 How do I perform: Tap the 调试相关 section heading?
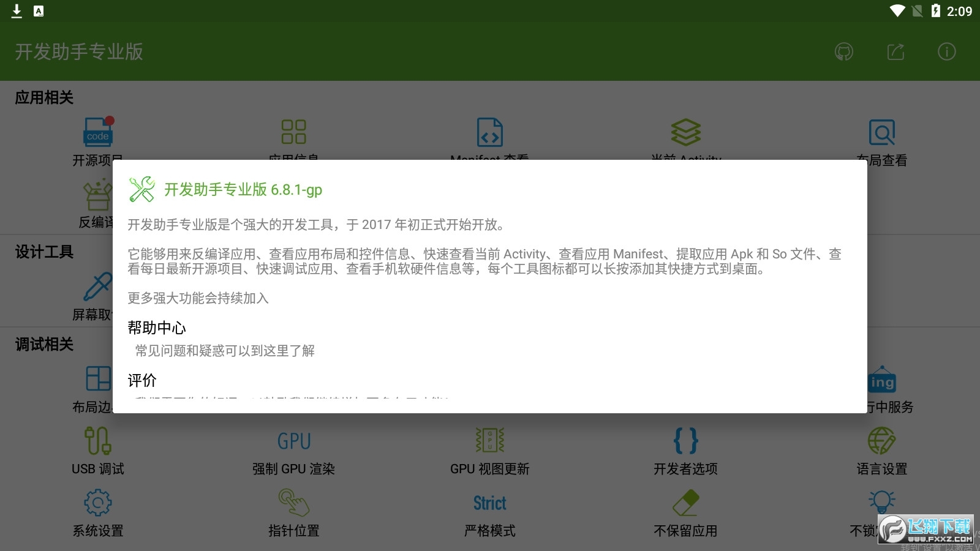44,344
